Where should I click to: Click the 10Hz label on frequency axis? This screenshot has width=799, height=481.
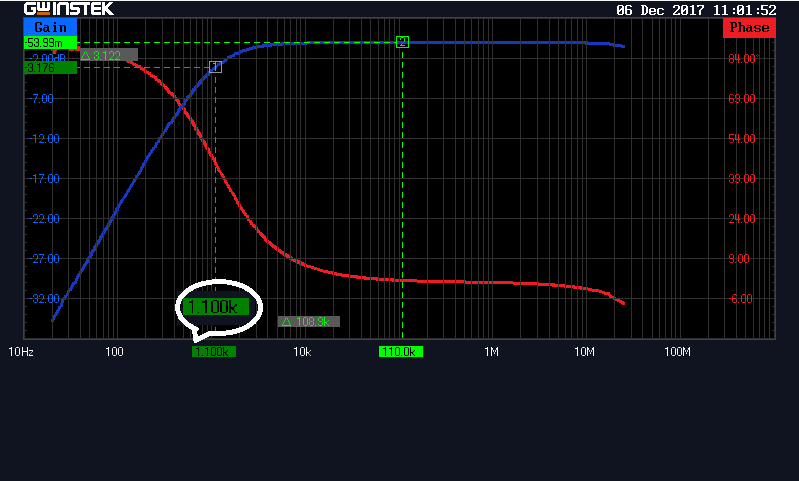[x=21, y=352]
